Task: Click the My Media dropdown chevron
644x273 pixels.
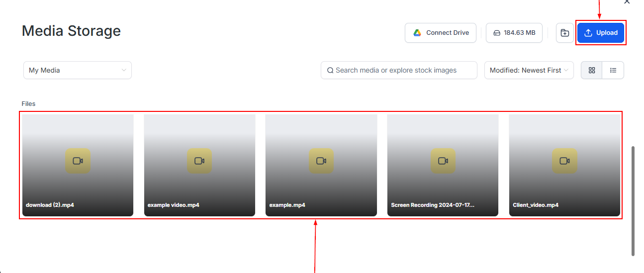Action: point(124,70)
